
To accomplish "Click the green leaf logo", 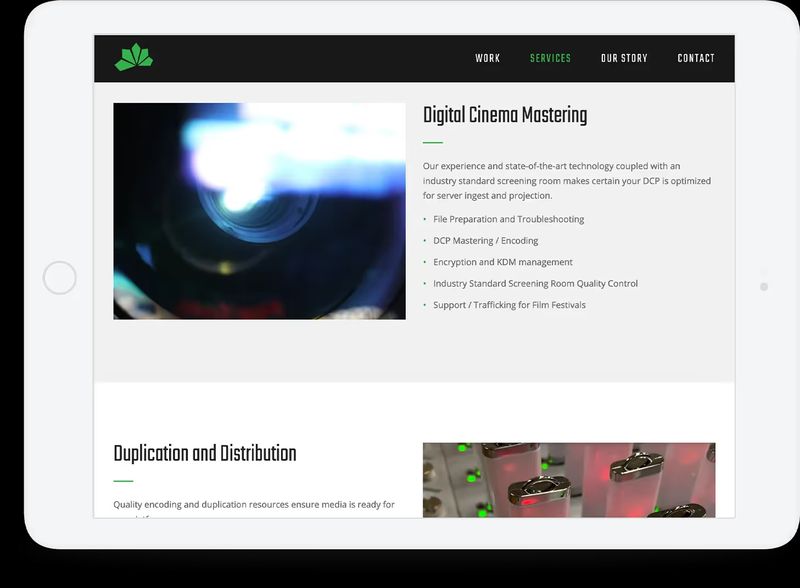I will 135,57.
